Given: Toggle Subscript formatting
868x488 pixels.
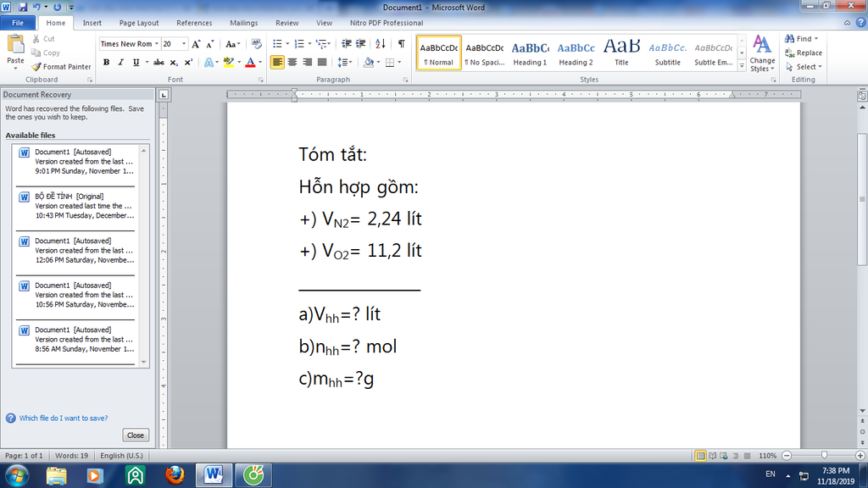Looking at the screenshot, I should tap(174, 63).
